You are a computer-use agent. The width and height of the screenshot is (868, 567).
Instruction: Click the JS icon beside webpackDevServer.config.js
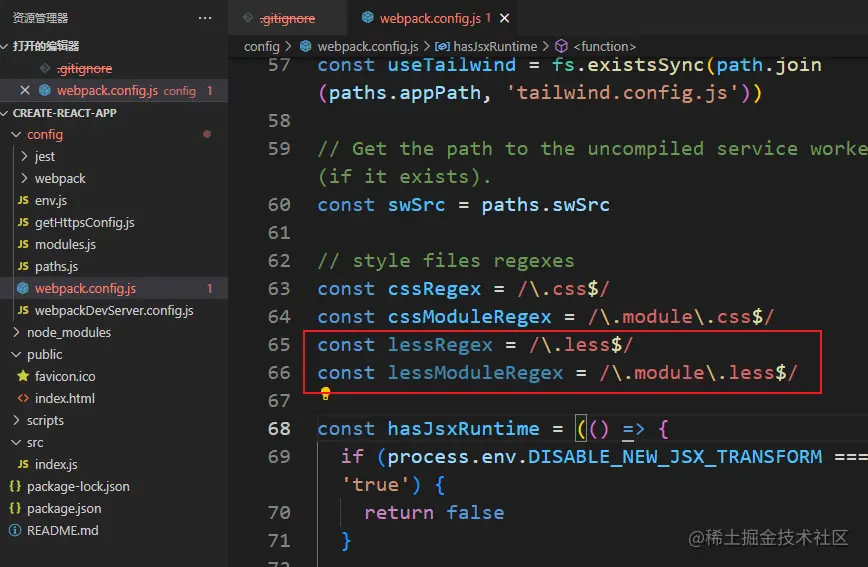point(23,310)
